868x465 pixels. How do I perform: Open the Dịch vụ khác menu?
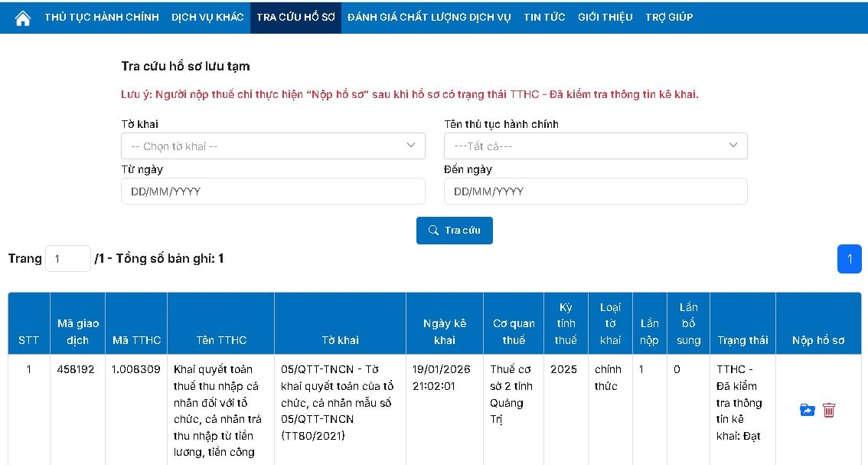click(207, 17)
